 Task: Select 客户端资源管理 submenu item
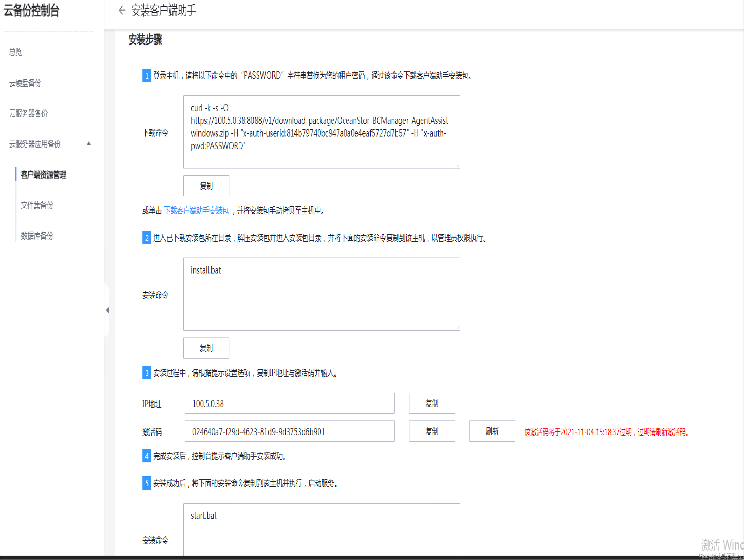pos(43,175)
